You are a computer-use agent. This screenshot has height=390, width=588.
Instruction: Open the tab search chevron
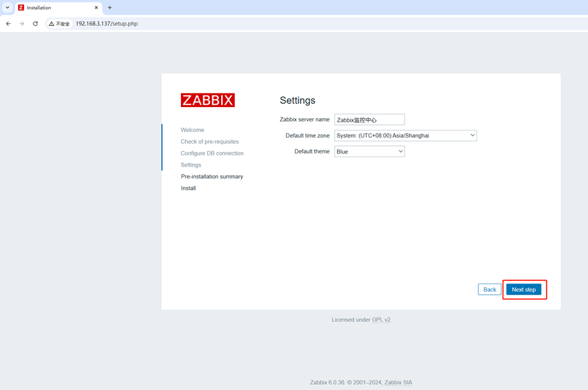point(7,7)
